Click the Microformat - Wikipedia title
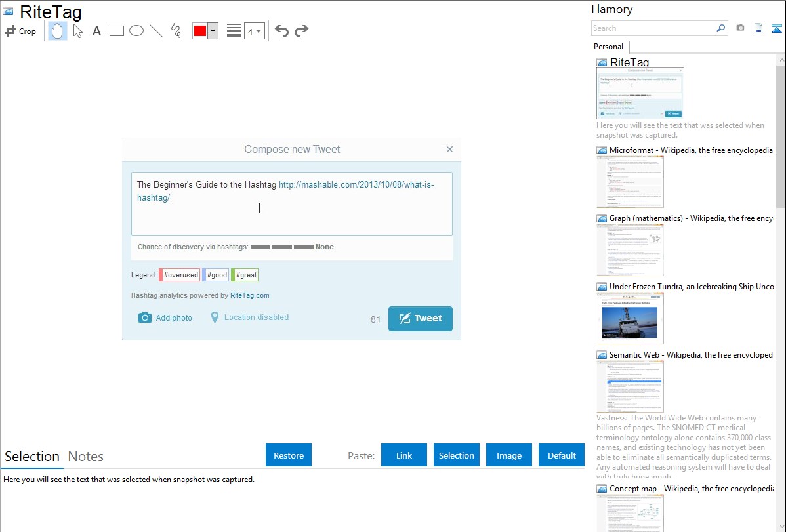The height and width of the screenshot is (532, 786). pyautogui.click(x=691, y=150)
